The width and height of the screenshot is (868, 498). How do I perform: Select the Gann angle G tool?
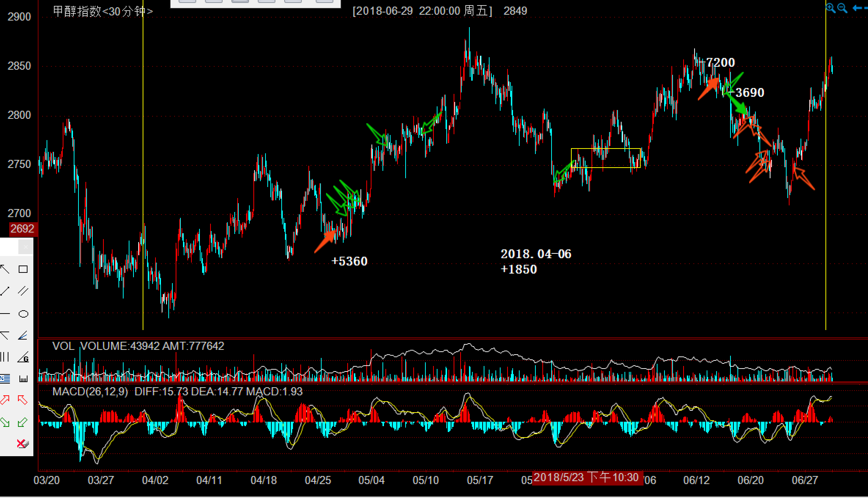pyautogui.click(x=23, y=357)
